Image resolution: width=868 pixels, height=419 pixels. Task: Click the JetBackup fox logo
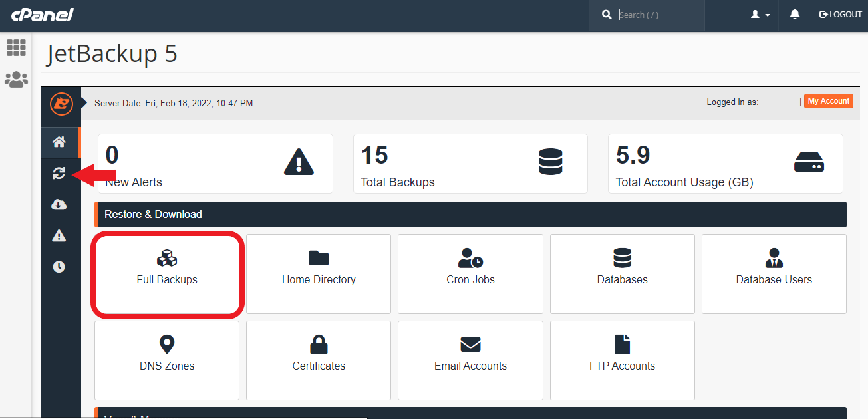click(61, 104)
